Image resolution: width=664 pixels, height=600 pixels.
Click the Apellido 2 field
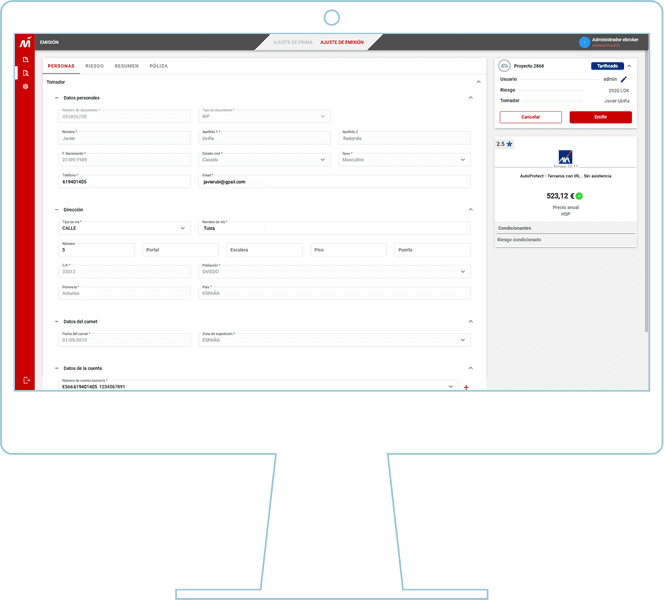pyautogui.click(x=404, y=138)
